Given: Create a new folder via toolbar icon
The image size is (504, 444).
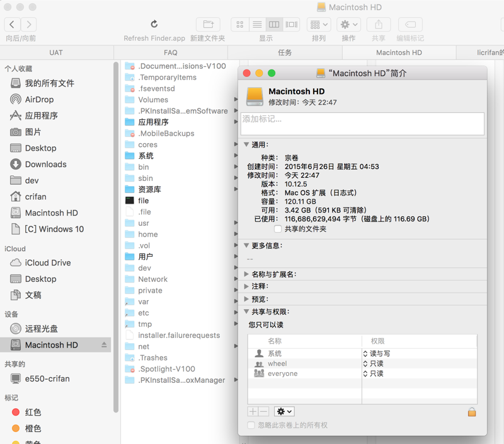Looking at the screenshot, I should (x=208, y=25).
